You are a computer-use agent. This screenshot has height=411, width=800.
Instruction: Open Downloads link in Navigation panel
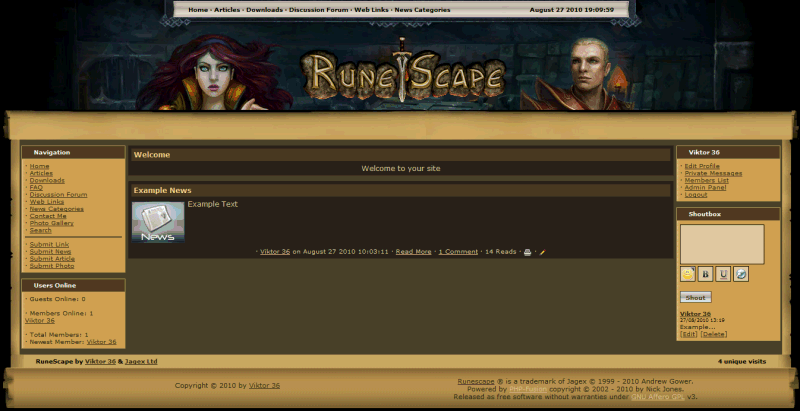point(47,181)
